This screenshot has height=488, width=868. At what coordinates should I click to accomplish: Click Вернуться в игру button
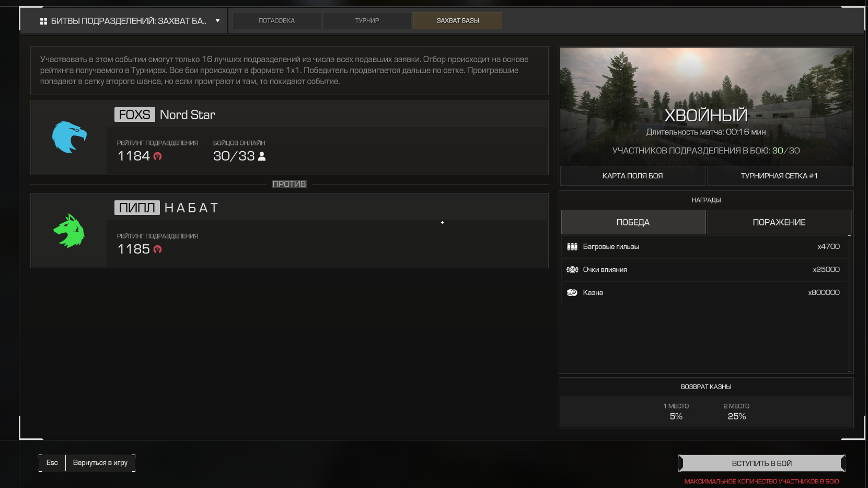[100, 463]
